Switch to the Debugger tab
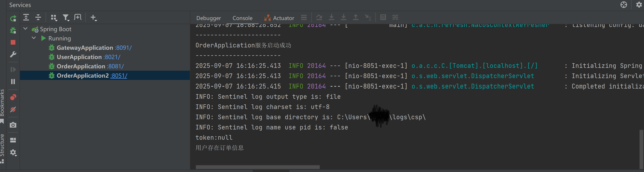The height and width of the screenshot is (172, 644). click(208, 18)
